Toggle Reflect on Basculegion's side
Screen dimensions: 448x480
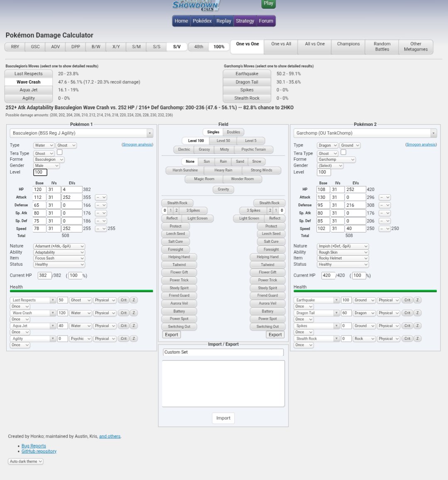tap(172, 218)
